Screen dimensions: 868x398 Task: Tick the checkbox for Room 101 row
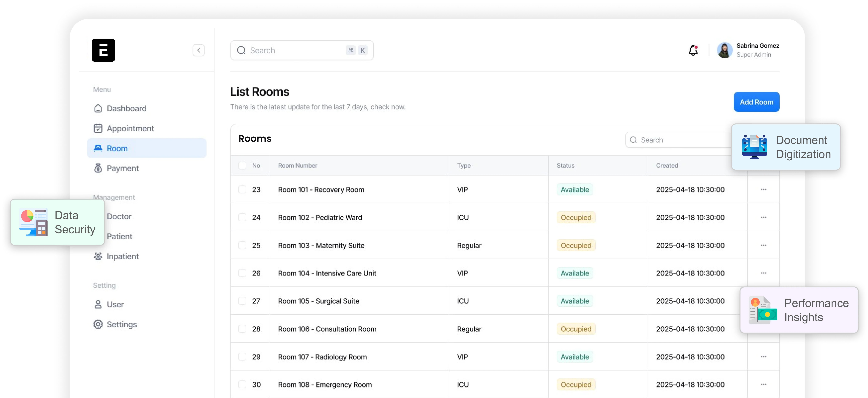point(242,189)
